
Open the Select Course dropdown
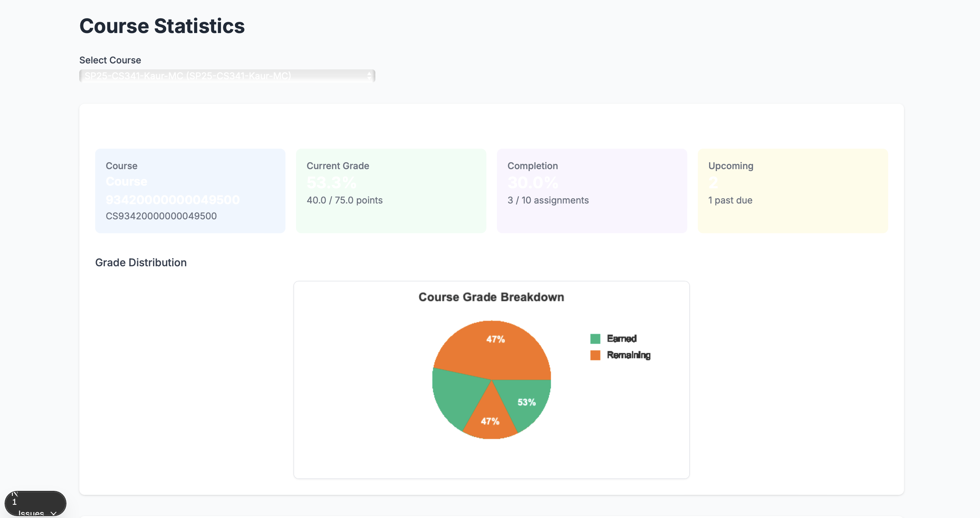pyautogui.click(x=227, y=76)
